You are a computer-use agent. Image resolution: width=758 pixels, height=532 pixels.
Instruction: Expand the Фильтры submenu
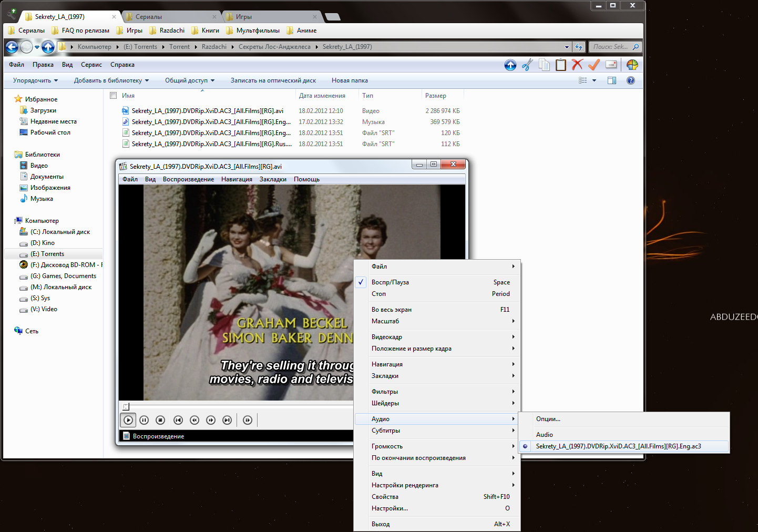[x=437, y=392]
